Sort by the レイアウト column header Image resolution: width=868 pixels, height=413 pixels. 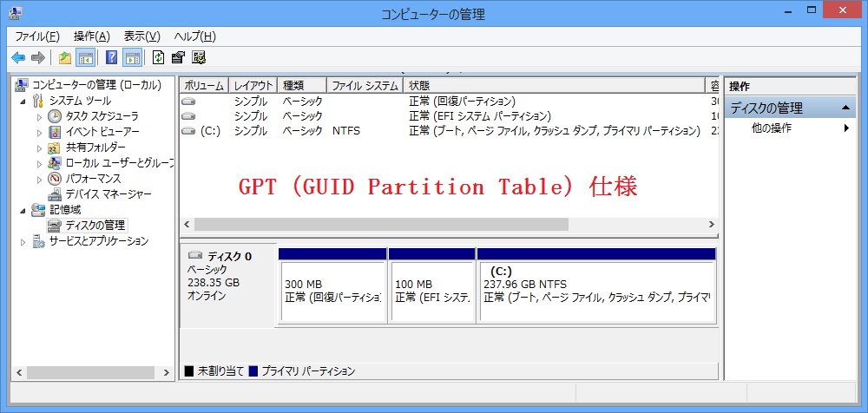pos(253,85)
